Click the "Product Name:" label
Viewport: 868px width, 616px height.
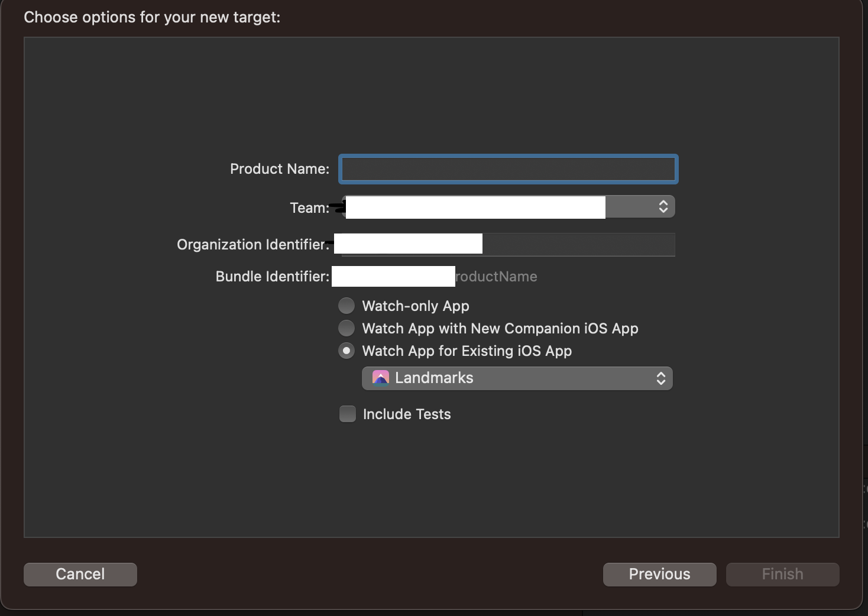pos(280,169)
